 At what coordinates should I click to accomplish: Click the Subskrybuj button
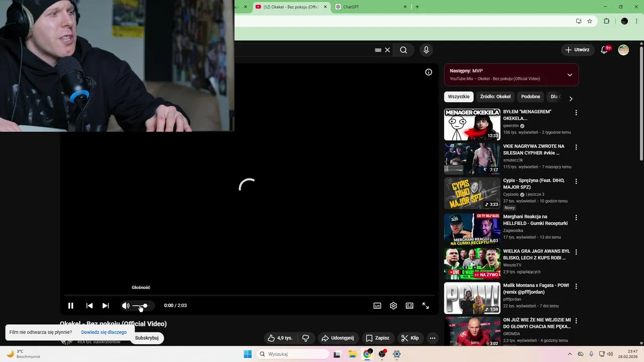[x=147, y=338]
